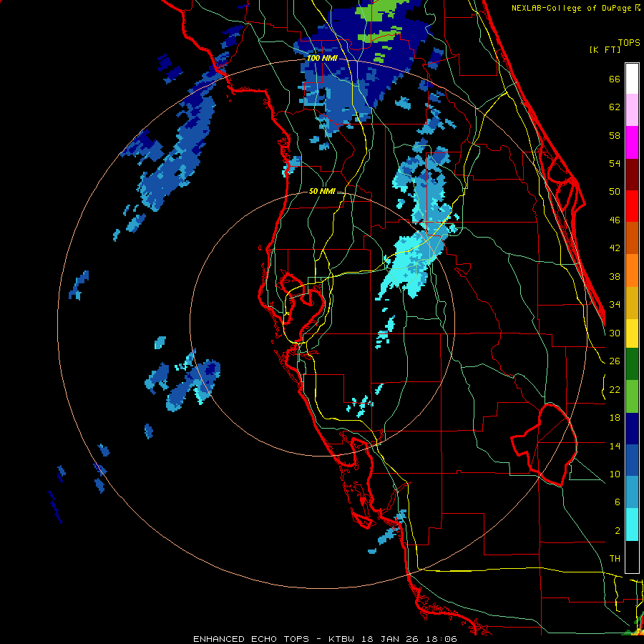This screenshot has width=644, height=644.
Task: Click the yellow swatch beside 30
Action: coord(632,333)
